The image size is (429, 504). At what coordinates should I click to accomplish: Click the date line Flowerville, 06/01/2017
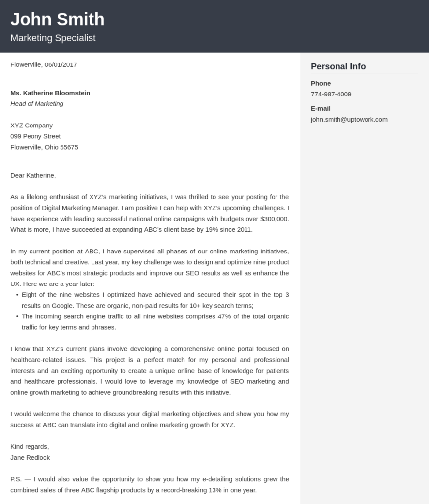(44, 64)
